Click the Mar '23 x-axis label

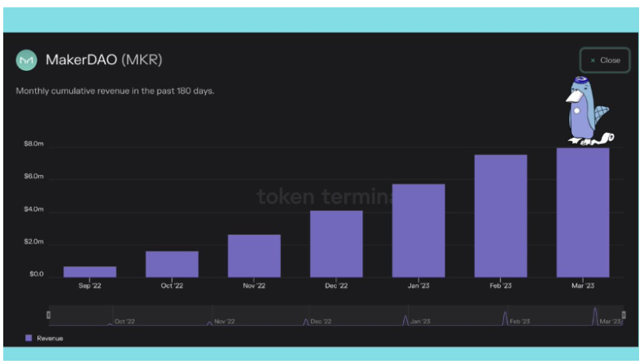pyautogui.click(x=583, y=286)
